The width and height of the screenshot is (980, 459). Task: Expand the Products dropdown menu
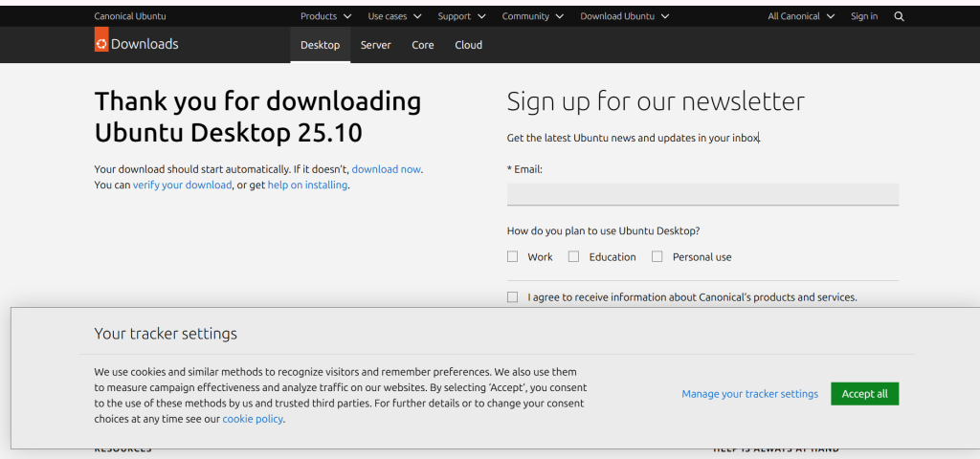pos(325,16)
